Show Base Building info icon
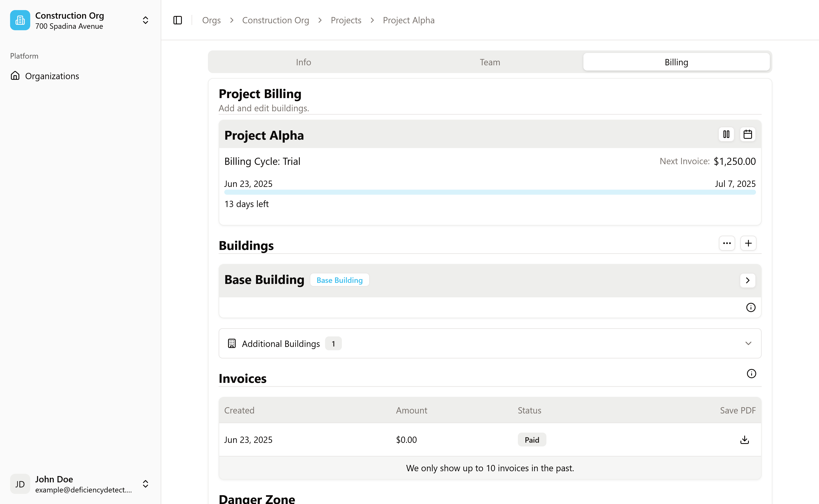The height and width of the screenshot is (504, 819). tap(751, 307)
